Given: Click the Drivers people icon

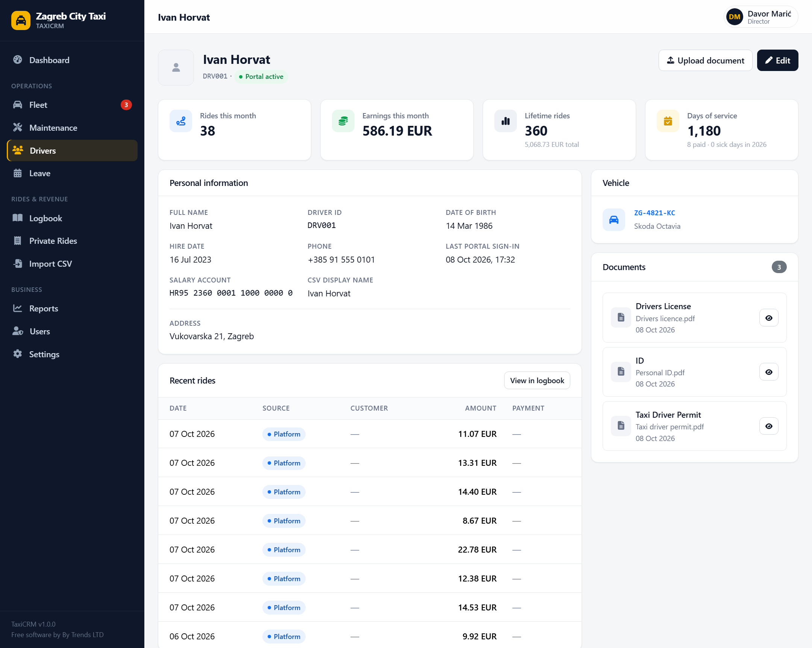Looking at the screenshot, I should point(18,150).
